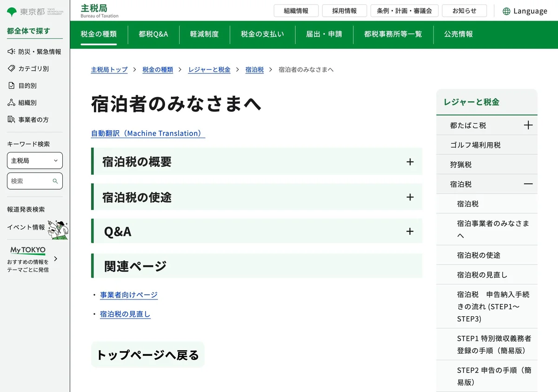The image size is (558, 392).
Task: Open 都税Q&A nav tab
Action: click(153, 34)
